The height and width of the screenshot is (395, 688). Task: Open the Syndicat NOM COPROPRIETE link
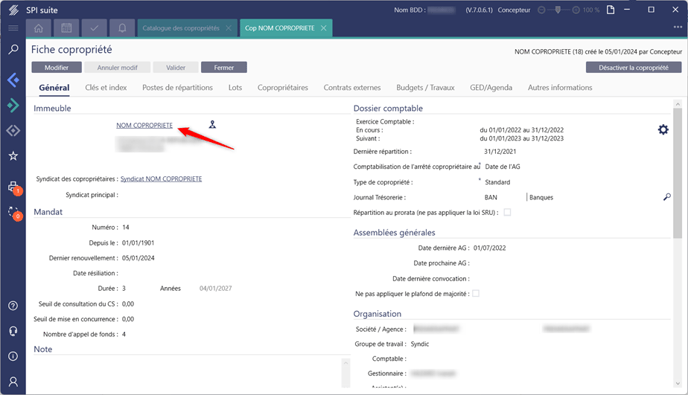pyautogui.click(x=161, y=179)
